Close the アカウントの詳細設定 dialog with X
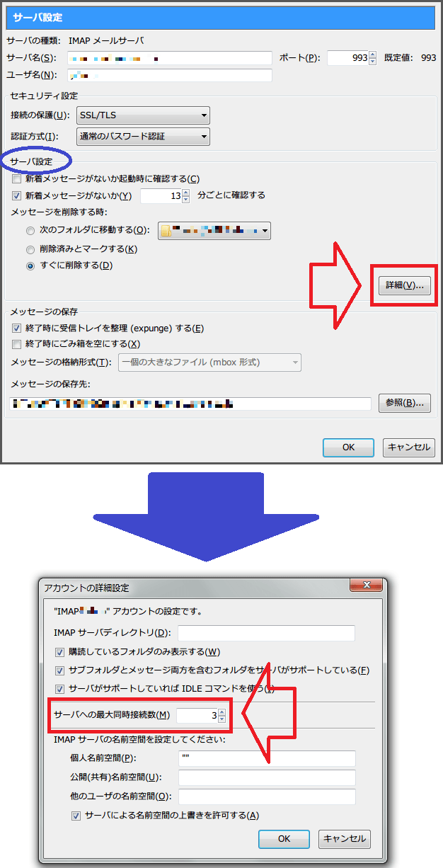Screen dimensions: 443x868 [x=367, y=586]
